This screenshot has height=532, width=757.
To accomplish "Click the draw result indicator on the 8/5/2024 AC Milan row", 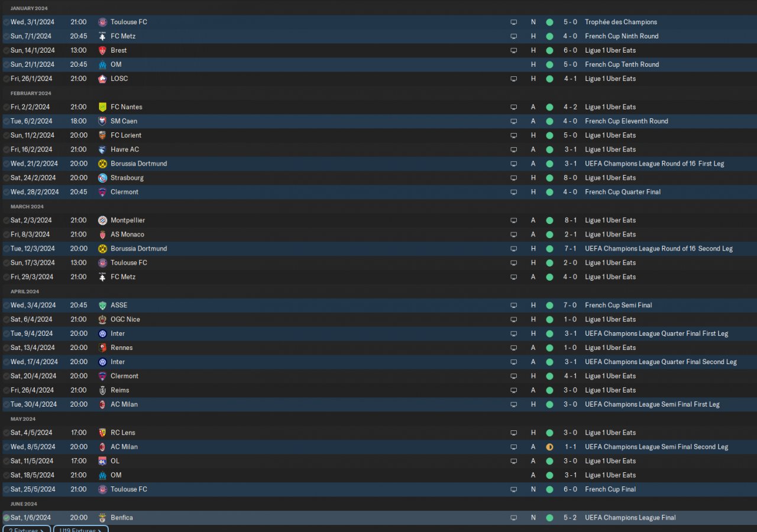I will click(549, 447).
